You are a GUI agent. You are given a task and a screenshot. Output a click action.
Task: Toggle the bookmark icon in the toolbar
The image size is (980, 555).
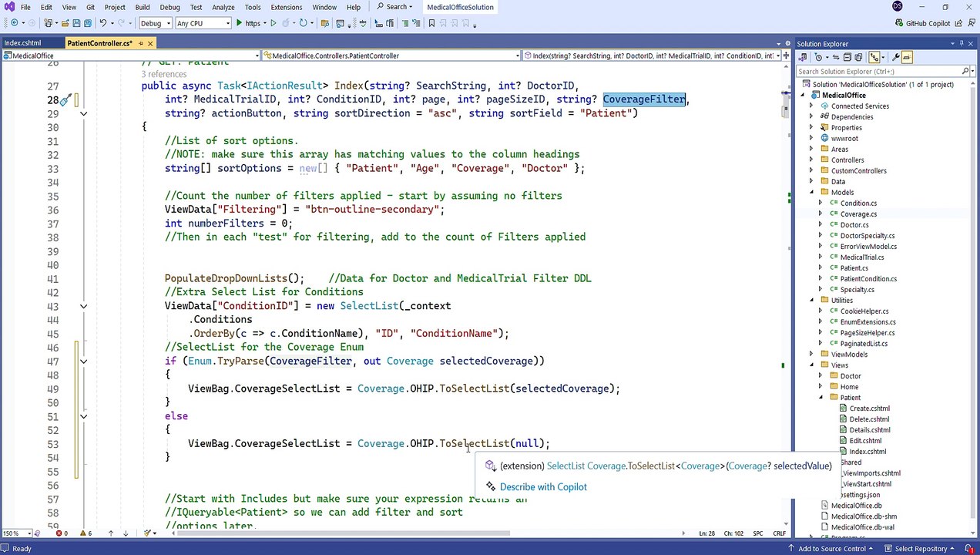(431, 23)
